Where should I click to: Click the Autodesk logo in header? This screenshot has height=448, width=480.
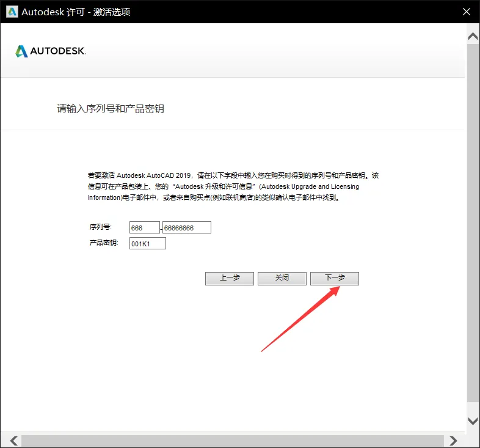click(x=51, y=51)
